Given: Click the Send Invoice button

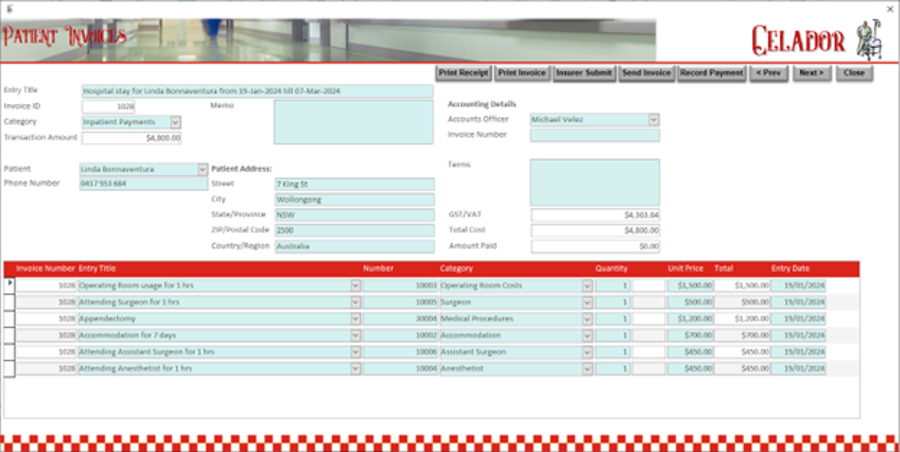Looking at the screenshot, I should pos(646,73).
